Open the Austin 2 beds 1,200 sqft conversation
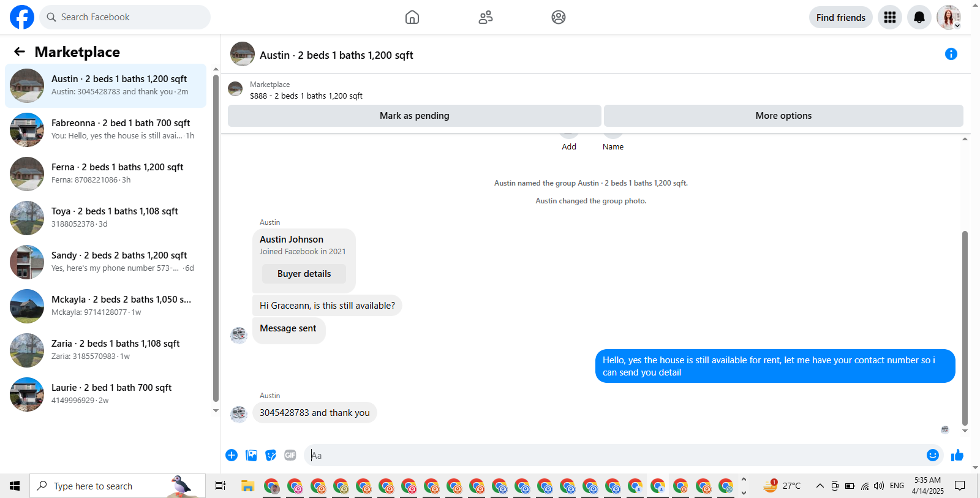Image resolution: width=980 pixels, height=498 pixels. 105,86
